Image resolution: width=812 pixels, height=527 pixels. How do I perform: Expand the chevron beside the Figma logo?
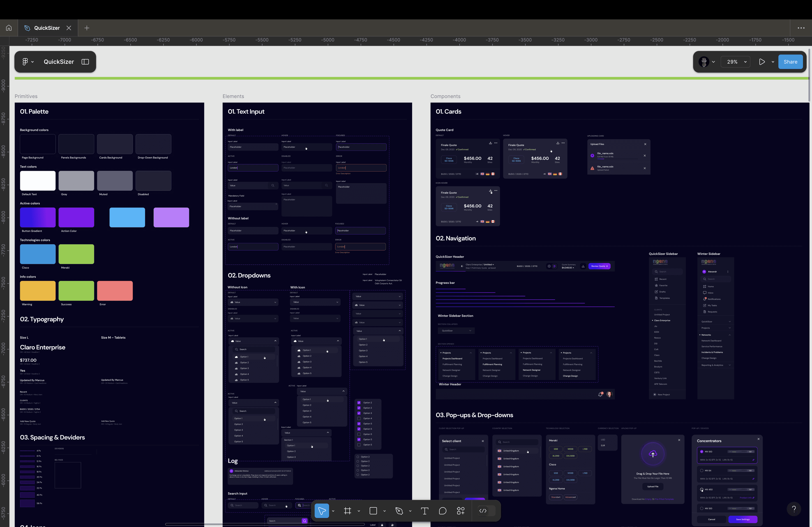32,62
